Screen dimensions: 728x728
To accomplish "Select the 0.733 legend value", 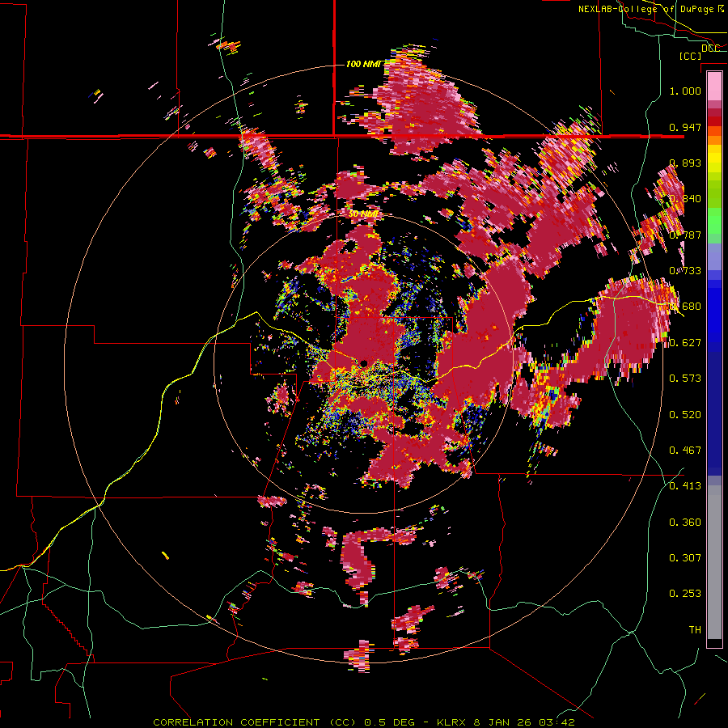I will (685, 271).
